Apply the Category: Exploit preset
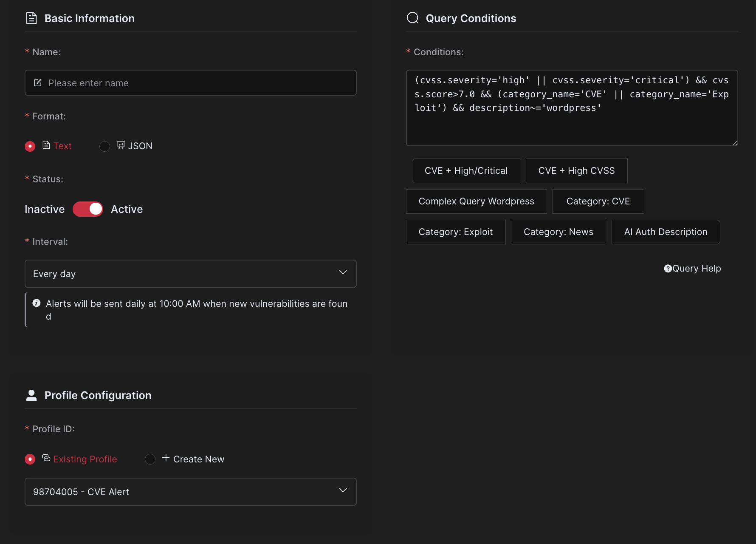Screen dimensions: 756x544 pos(456,232)
